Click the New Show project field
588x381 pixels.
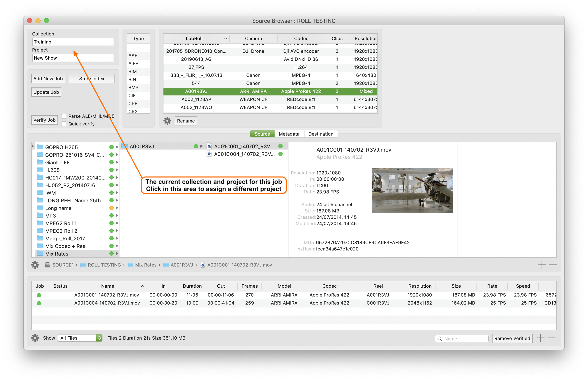(x=73, y=58)
